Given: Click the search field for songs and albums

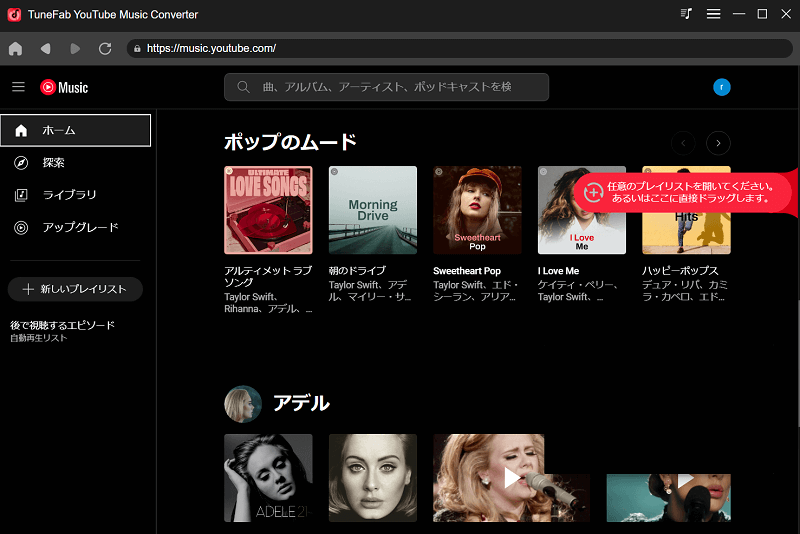Looking at the screenshot, I should click(x=386, y=87).
